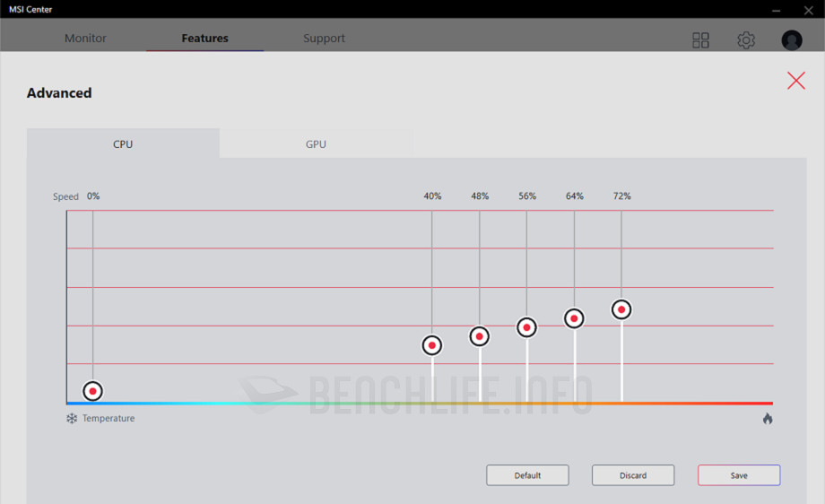825x504 pixels.
Task: Select the 0% fan speed point
Action: pos(92,391)
